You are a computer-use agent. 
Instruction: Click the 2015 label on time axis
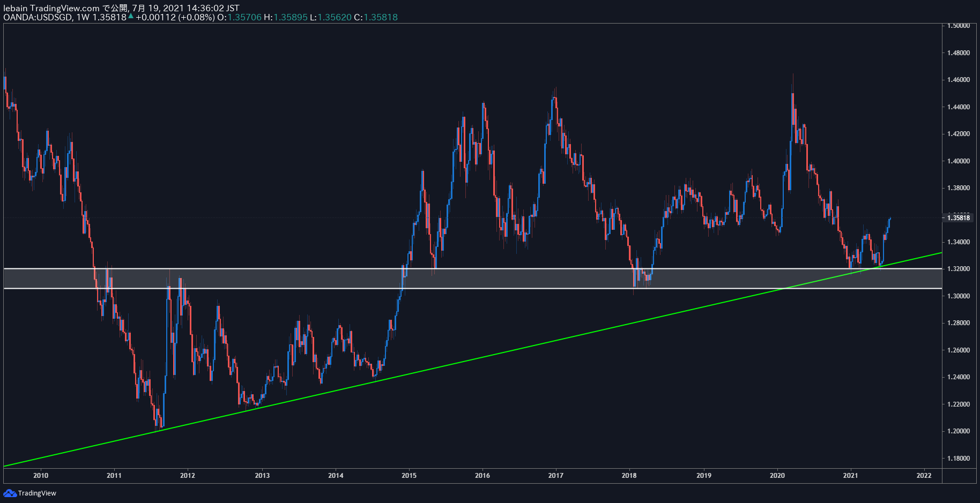click(409, 476)
